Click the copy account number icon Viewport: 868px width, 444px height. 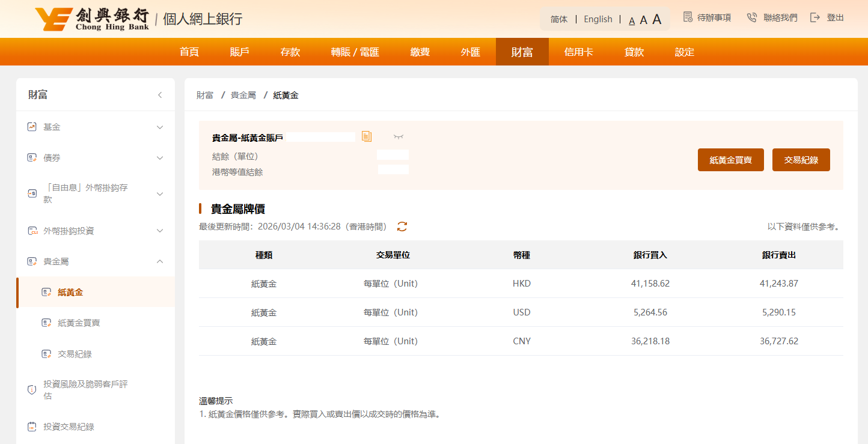pos(367,136)
